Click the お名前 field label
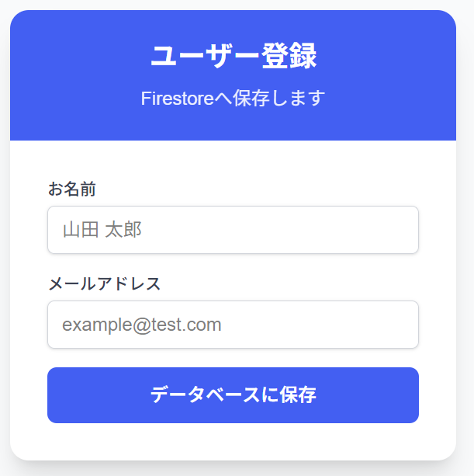The width and height of the screenshot is (474, 476). 72,189
